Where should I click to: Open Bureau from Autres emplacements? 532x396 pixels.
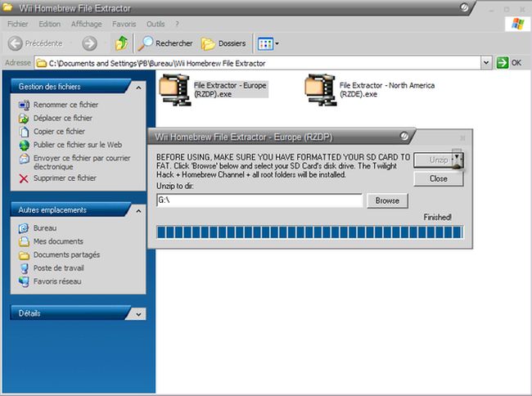point(45,228)
